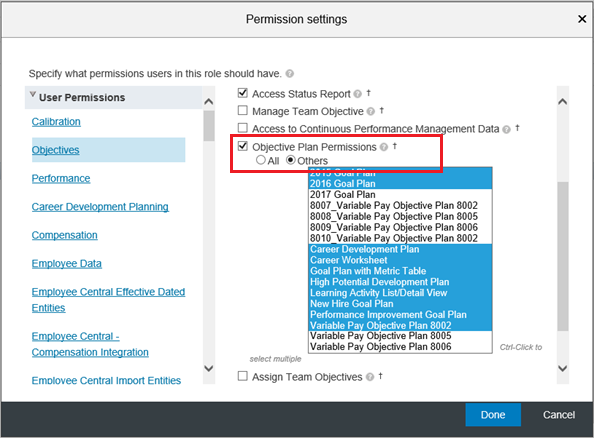Click help icon beside Assign Team Objectives
The width and height of the screenshot is (594, 439).
pos(370,377)
